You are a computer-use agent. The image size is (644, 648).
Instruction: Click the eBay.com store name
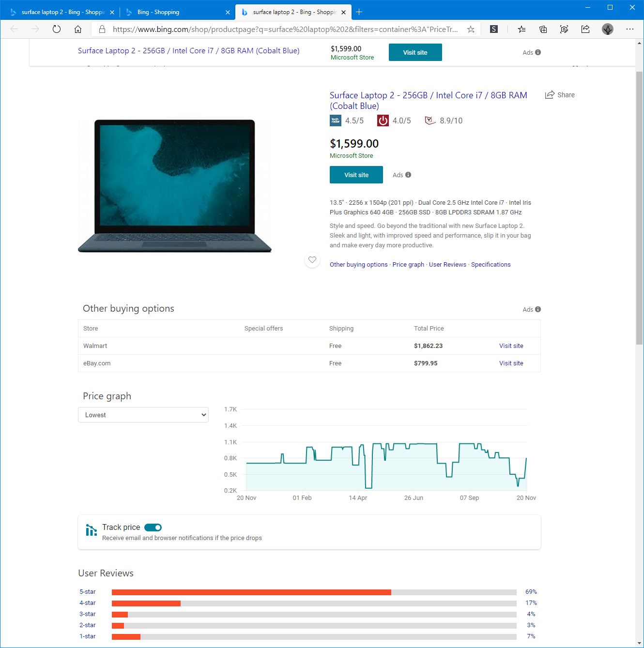(x=97, y=363)
